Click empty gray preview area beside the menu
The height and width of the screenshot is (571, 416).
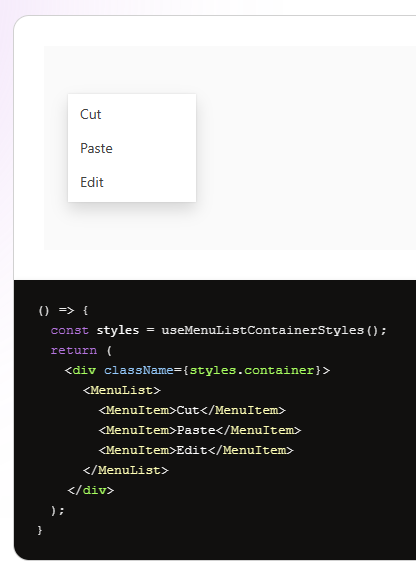click(x=306, y=148)
